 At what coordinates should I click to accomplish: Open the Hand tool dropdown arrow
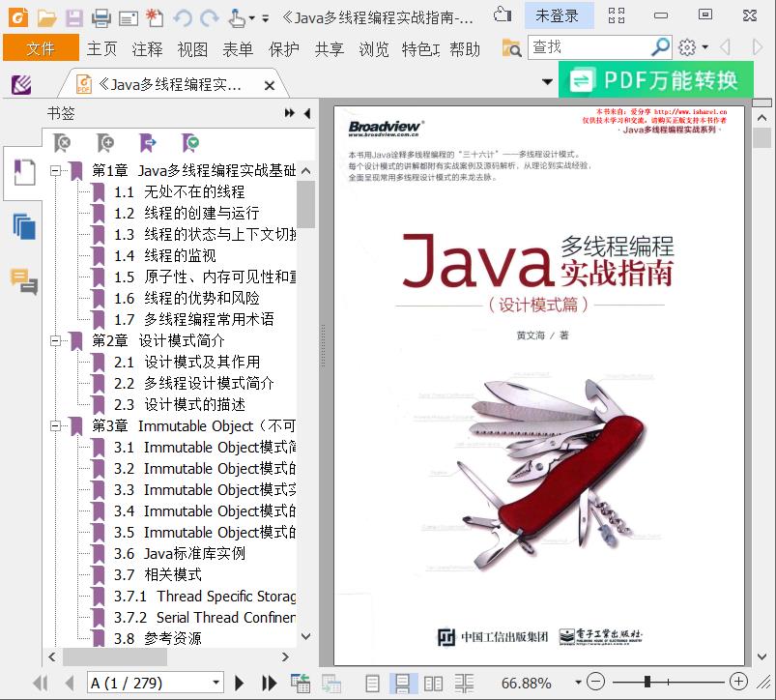pos(252,18)
